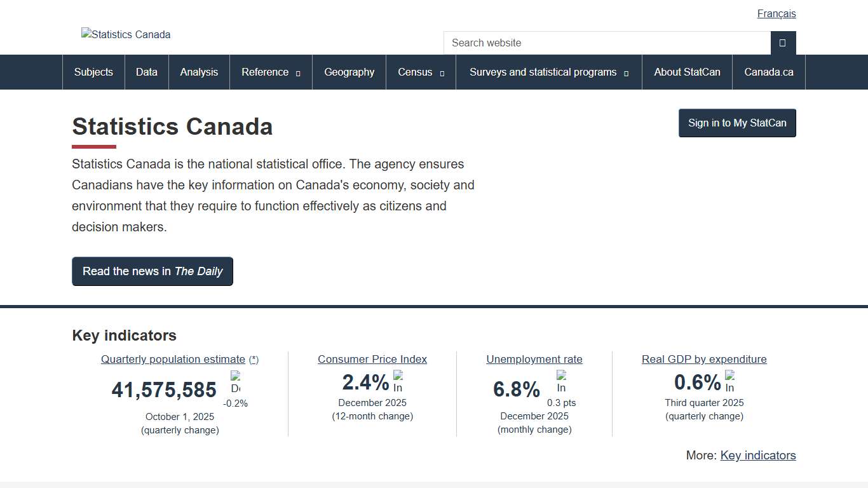Click Sign in to My StatCan
This screenshot has width=868, height=488.
click(x=737, y=123)
